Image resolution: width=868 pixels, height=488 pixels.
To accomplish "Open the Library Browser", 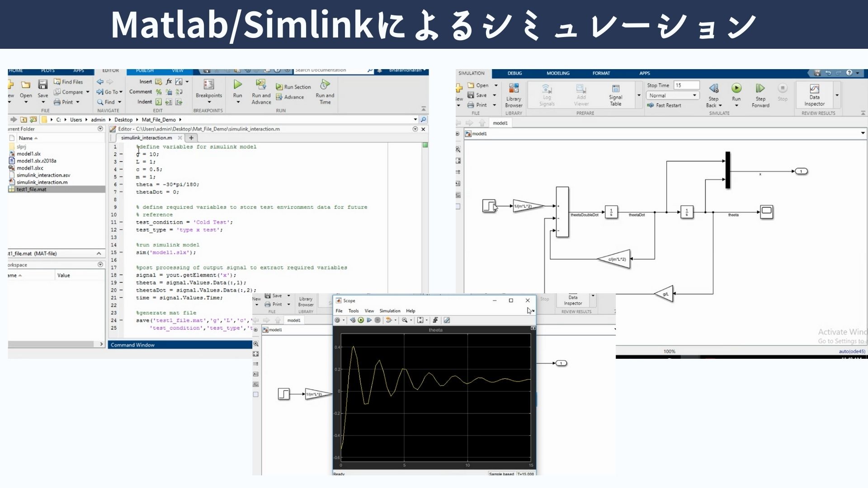I will pos(514,95).
